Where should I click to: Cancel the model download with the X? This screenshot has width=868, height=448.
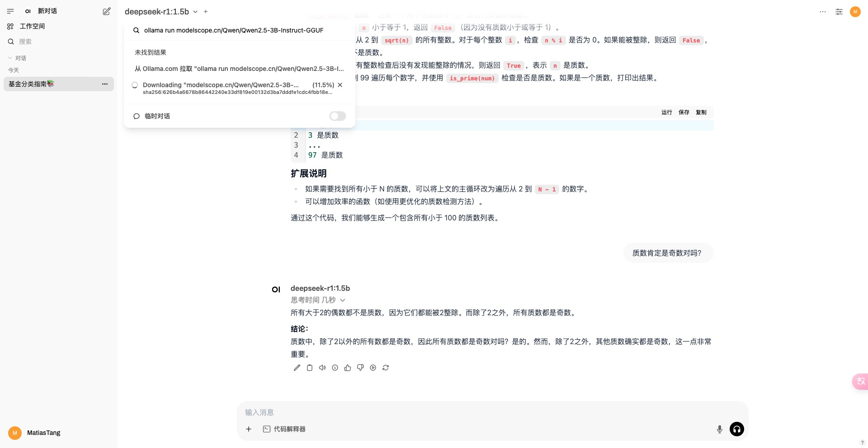pos(340,85)
